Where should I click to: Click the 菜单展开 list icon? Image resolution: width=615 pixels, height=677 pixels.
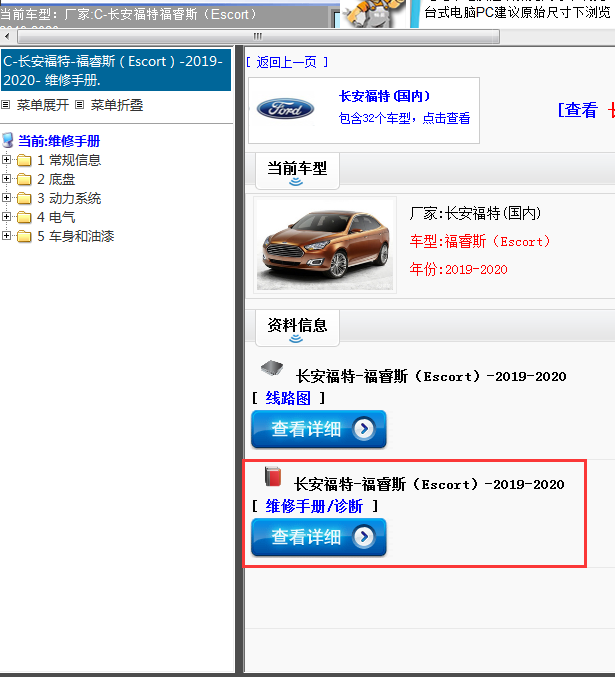pos(6,104)
